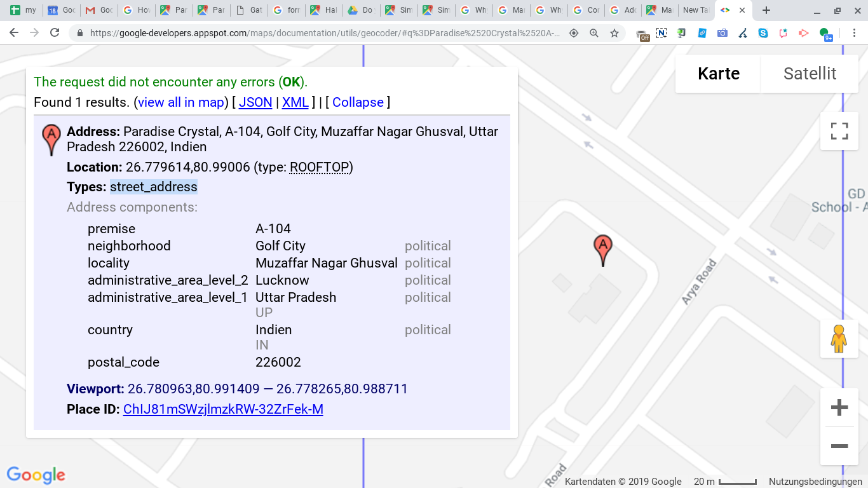Select the Karte map view
The width and height of the screenshot is (868, 488).
point(718,74)
